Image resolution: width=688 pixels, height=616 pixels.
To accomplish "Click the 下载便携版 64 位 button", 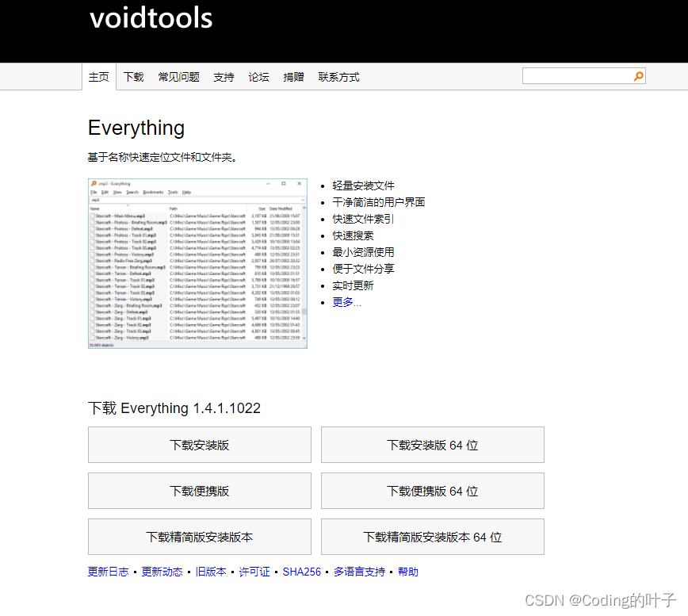I will click(432, 491).
